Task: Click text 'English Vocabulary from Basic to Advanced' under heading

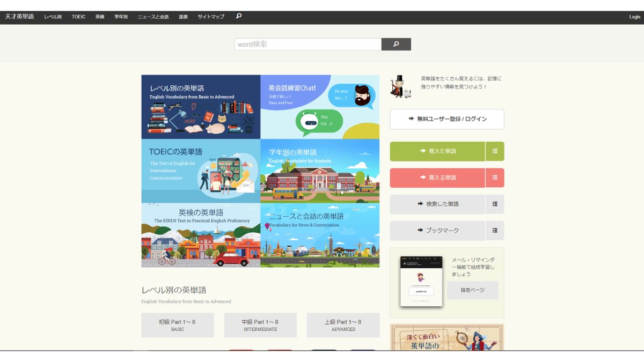Action: pyautogui.click(x=186, y=301)
